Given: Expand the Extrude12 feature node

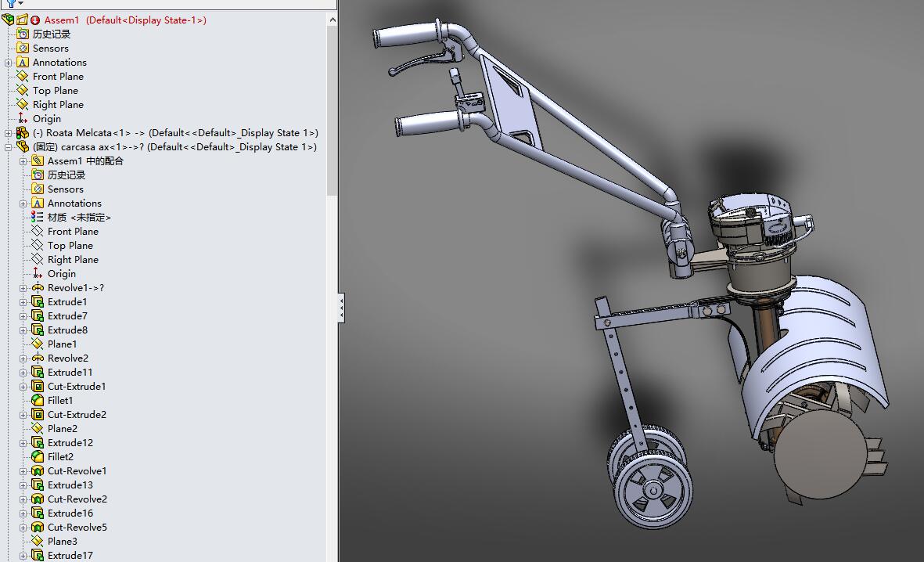Looking at the screenshot, I should point(23,444).
